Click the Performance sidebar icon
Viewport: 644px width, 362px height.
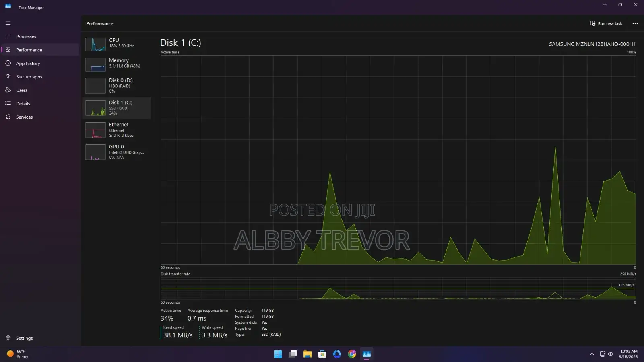pyautogui.click(x=8, y=50)
